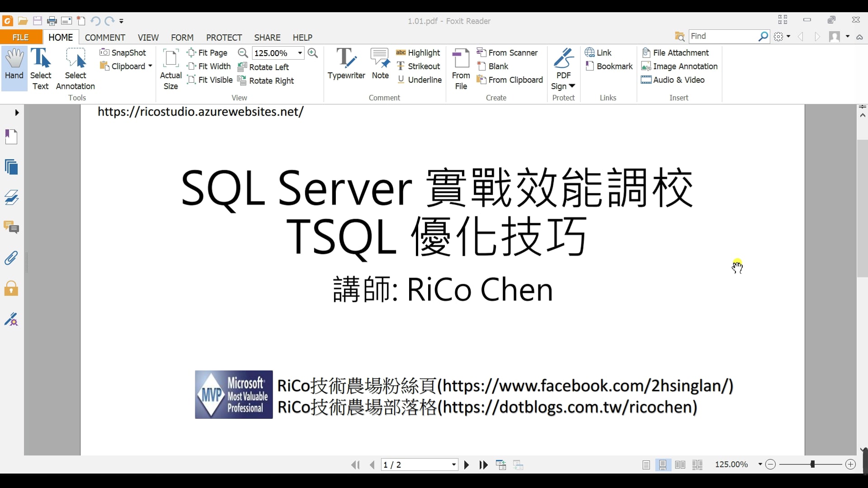The width and height of the screenshot is (868, 488).
Task: Open the Security lock side panel
Action: pyautogui.click(x=11, y=288)
